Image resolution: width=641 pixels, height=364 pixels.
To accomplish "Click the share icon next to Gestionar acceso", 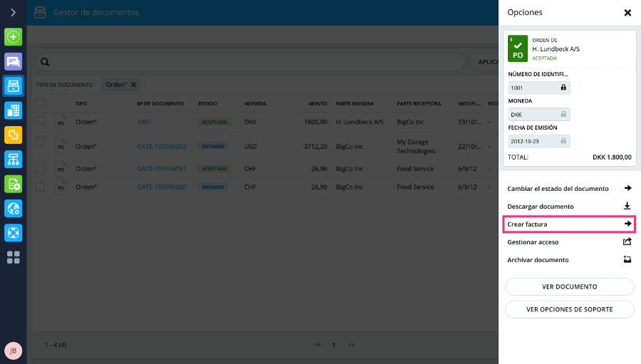I will 627,241.
